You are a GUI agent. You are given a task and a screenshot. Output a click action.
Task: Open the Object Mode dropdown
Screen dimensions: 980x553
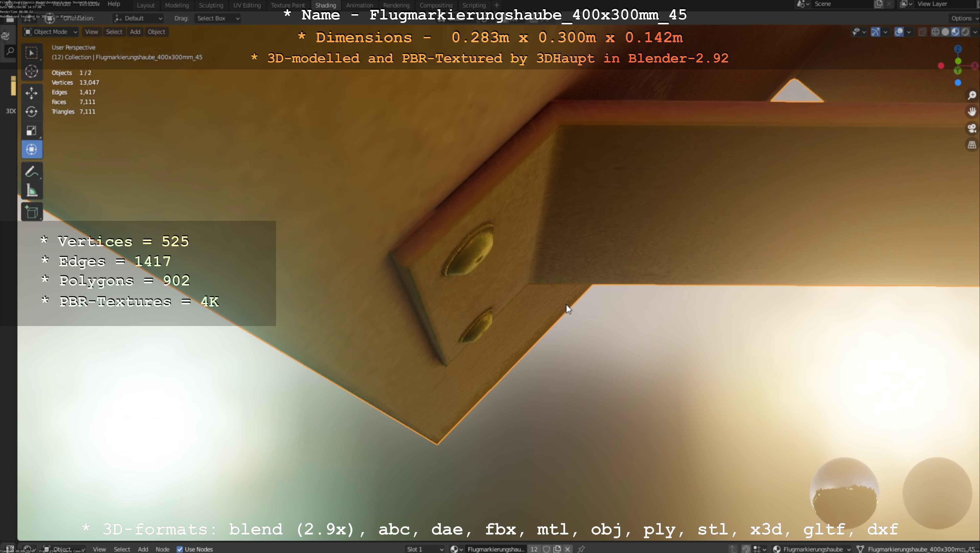[x=50, y=32]
